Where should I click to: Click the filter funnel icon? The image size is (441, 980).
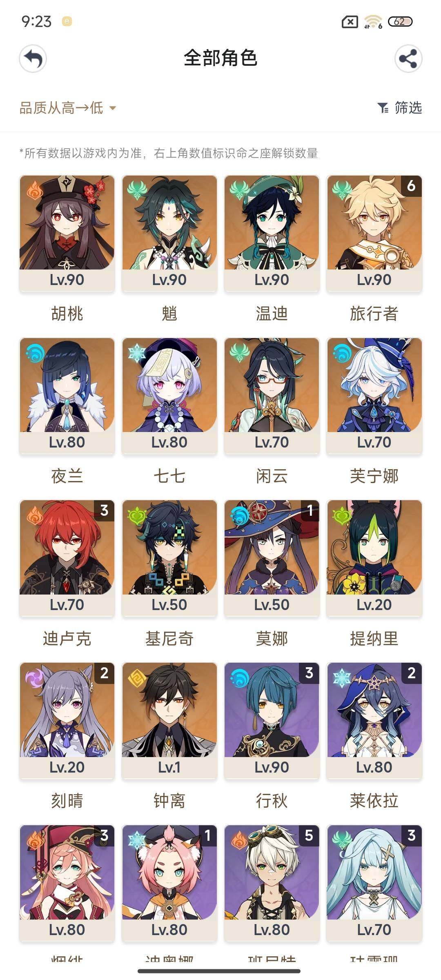tap(383, 108)
